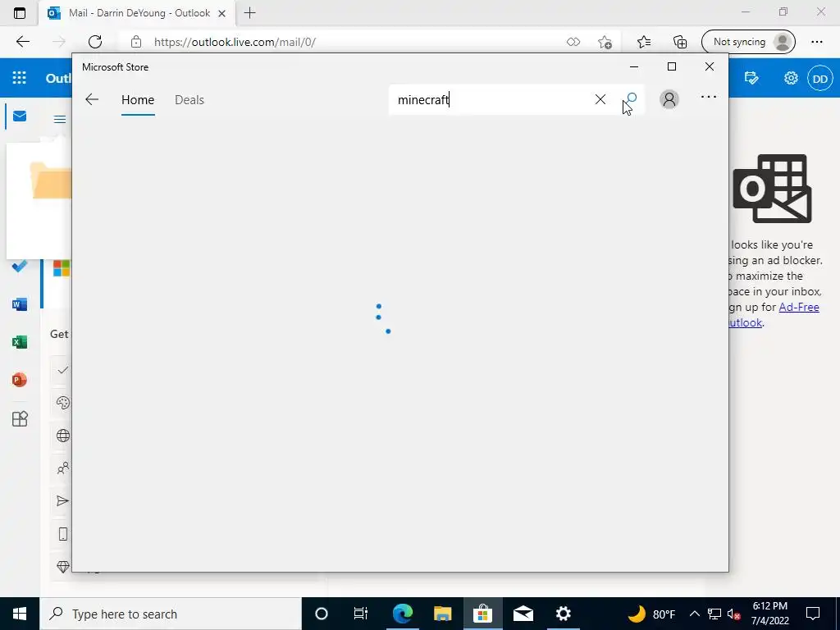This screenshot has width=840, height=630.
Task: Open Word from Outlook sidebar
Action: tap(20, 304)
